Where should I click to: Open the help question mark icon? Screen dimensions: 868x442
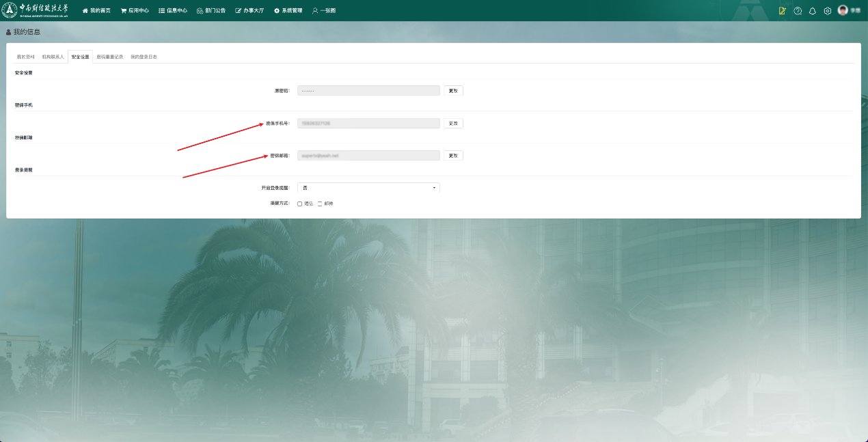point(798,11)
